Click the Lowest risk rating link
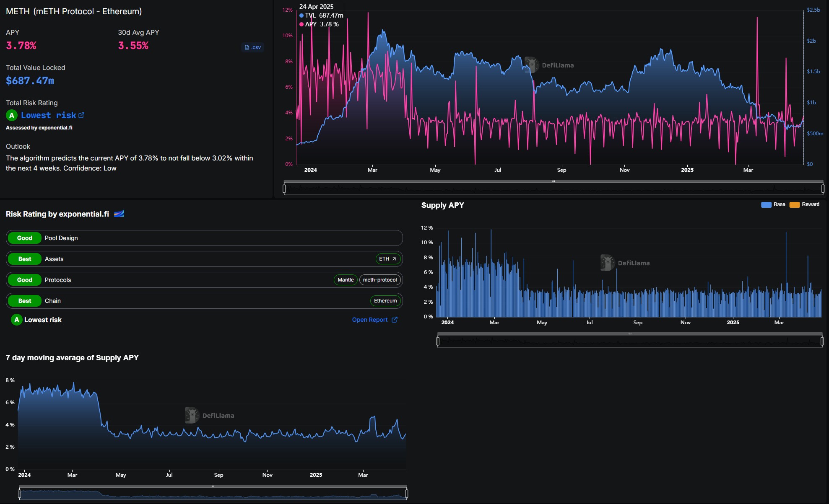Viewport: 829px width, 504px height. pos(48,115)
